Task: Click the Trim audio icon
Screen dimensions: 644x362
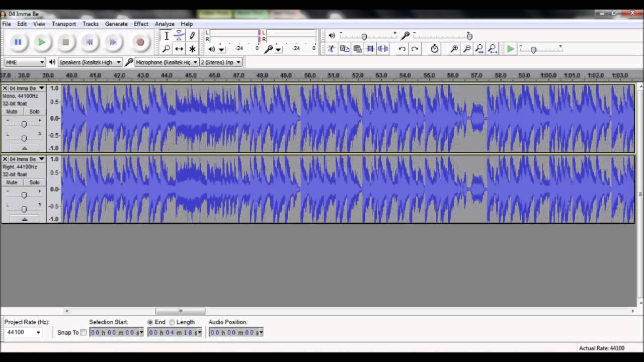Action: (x=370, y=49)
